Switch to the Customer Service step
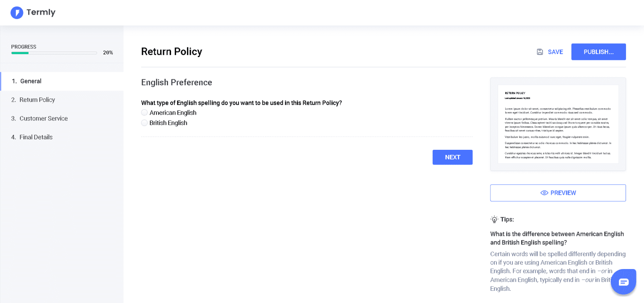The image size is (644, 303). coord(43,118)
